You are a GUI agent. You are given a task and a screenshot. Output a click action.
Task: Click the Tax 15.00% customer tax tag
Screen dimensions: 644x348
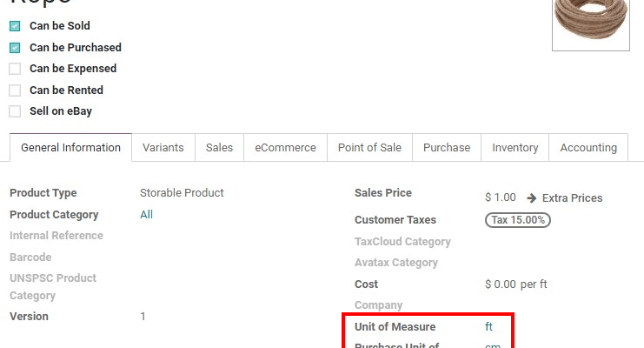[517, 220]
